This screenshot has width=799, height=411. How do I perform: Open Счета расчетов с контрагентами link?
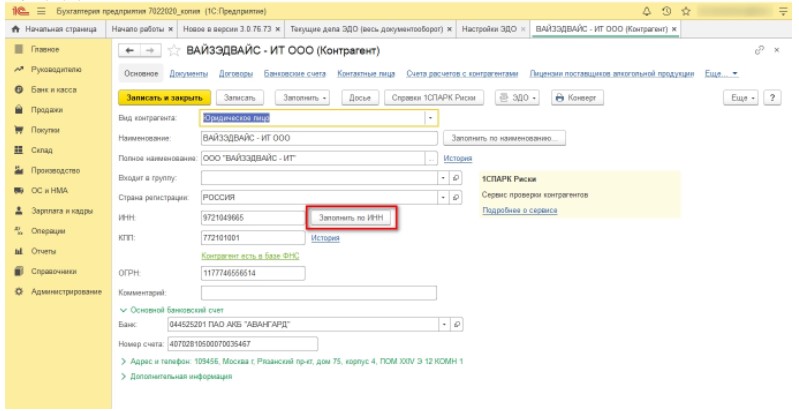click(462, 74)
